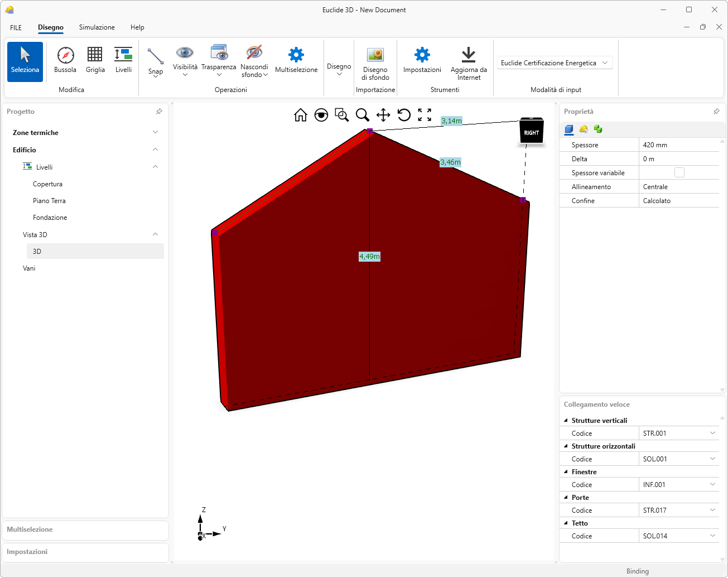Open the Euclide Certificazione Energetica dropdown
This screenshot has height=578, width=728.
click(555, 63)
